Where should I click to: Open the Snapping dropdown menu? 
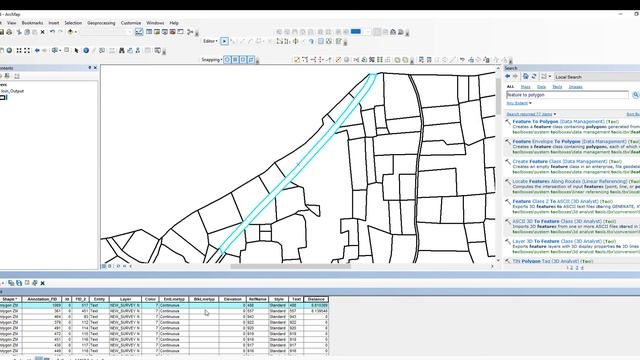tap(211, 60)
